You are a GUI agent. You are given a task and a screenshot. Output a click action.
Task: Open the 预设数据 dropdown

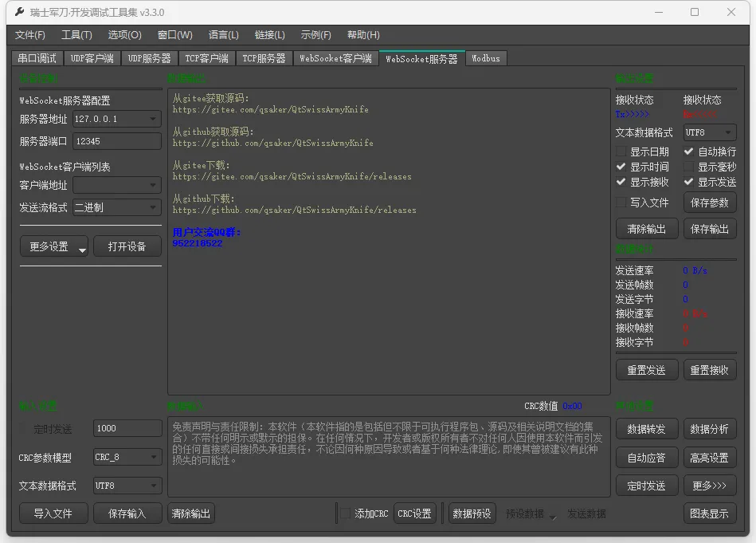pyautogui.click(x=531, y=513)
